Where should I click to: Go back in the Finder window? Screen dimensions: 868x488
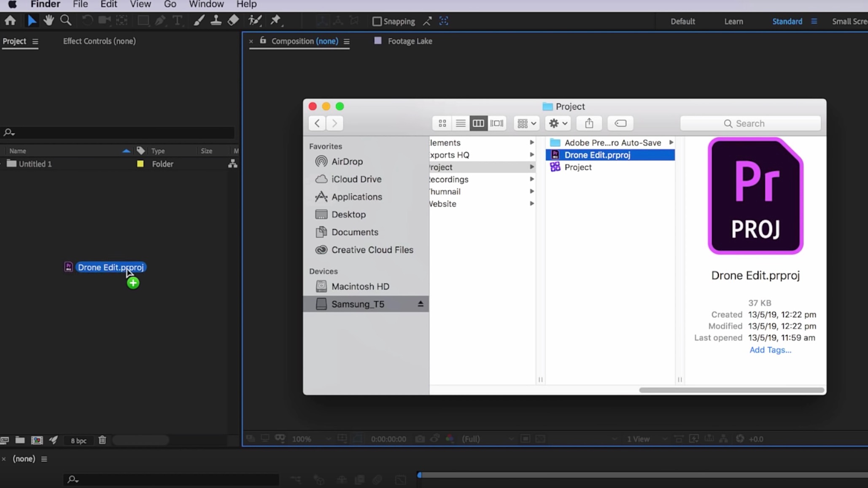click(x=317, y=123)
